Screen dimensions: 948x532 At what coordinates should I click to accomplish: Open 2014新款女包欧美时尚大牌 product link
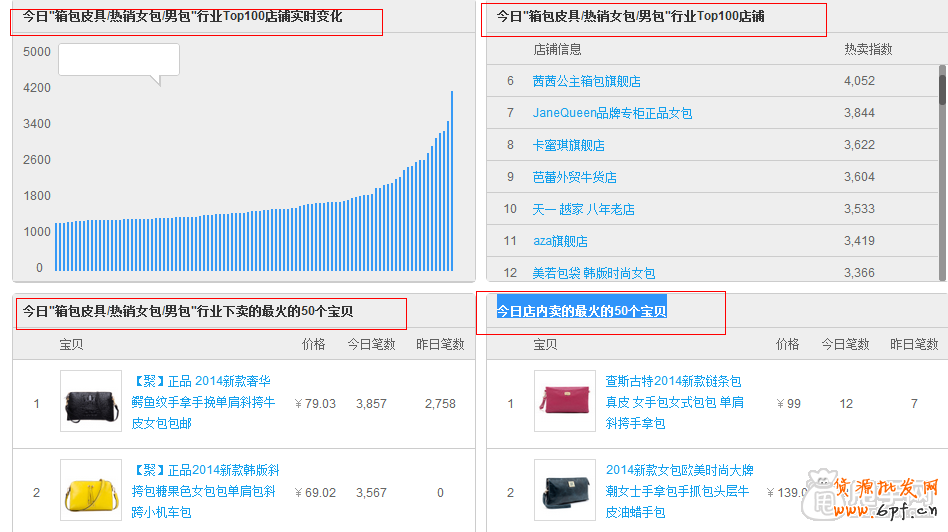[x=680, y=491]
